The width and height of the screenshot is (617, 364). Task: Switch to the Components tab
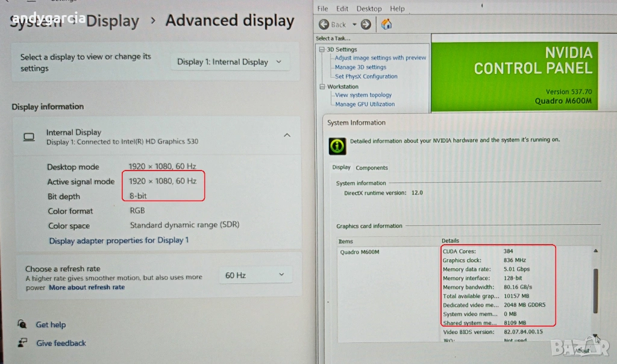[x=372, y=168]
